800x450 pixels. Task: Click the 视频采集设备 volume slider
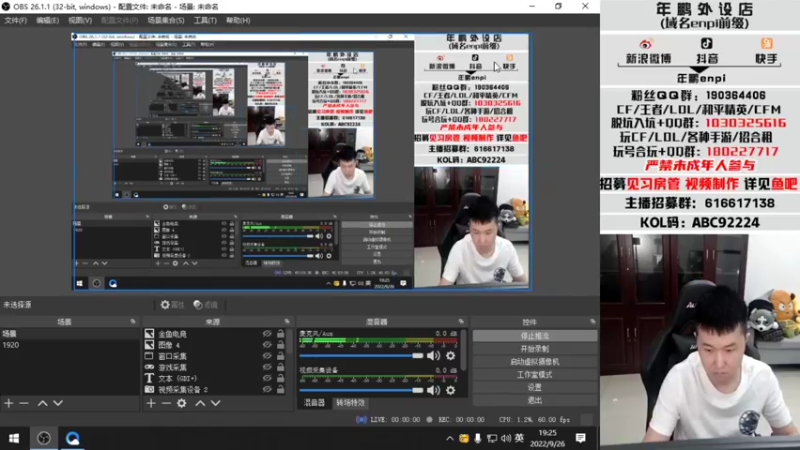click(361, 390)
